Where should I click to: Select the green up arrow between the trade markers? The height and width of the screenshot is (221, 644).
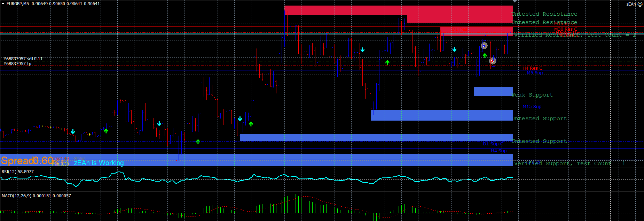(x=485, y=55)
